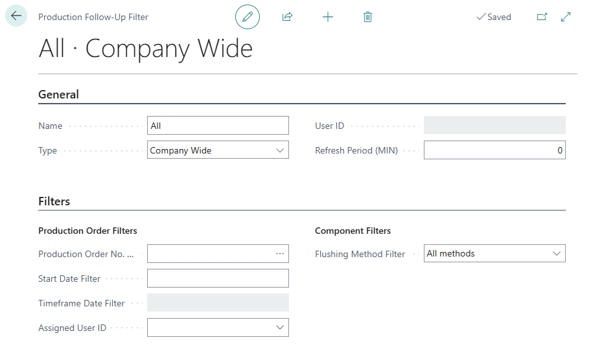Create new record with plus icon

328,17
